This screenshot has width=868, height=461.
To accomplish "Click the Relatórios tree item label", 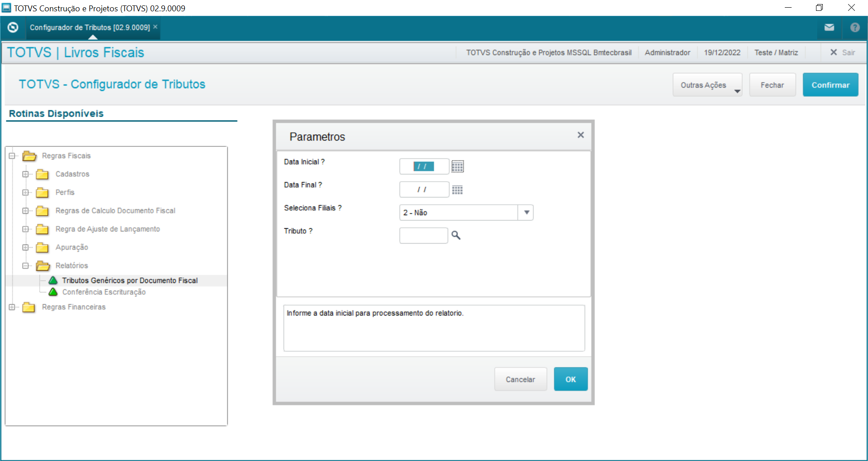I will [71, 266].
